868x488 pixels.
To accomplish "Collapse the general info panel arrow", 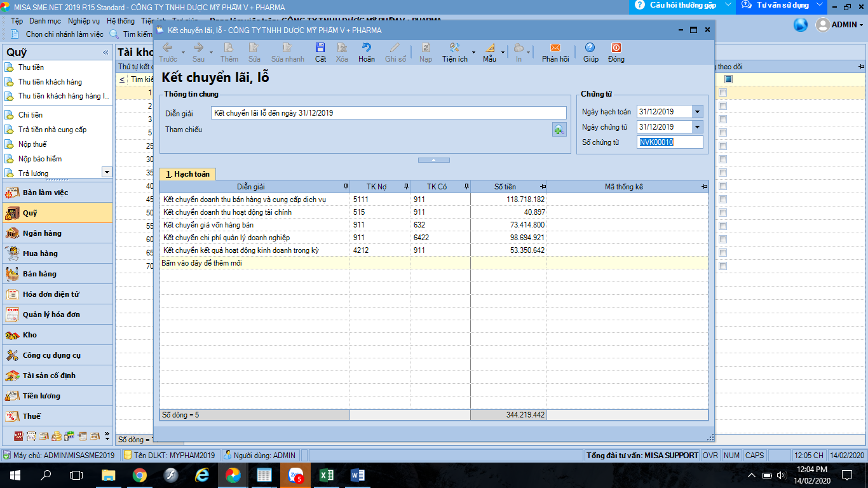I will click(x=433, y=160).
